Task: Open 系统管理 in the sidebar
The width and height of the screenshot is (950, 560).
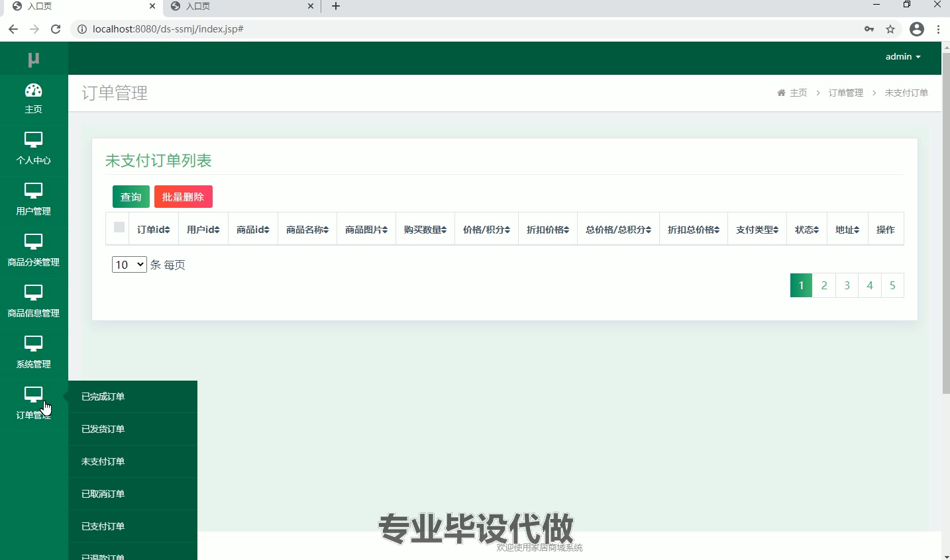Action: point(34,353)
